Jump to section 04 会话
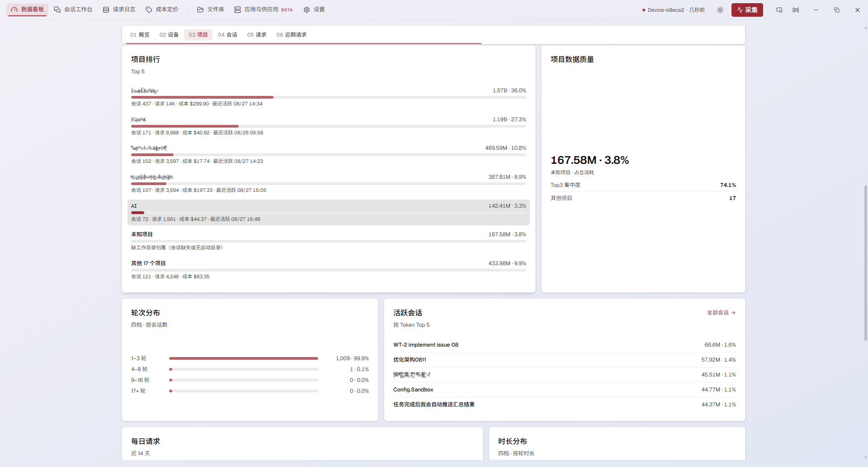 (227, 35)
